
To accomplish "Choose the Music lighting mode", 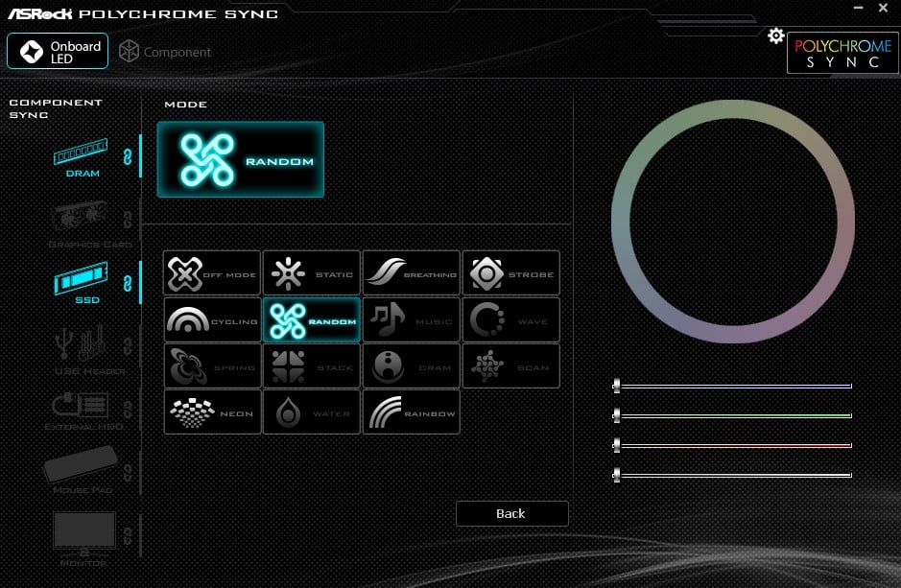I will click(x=412, y=319).
